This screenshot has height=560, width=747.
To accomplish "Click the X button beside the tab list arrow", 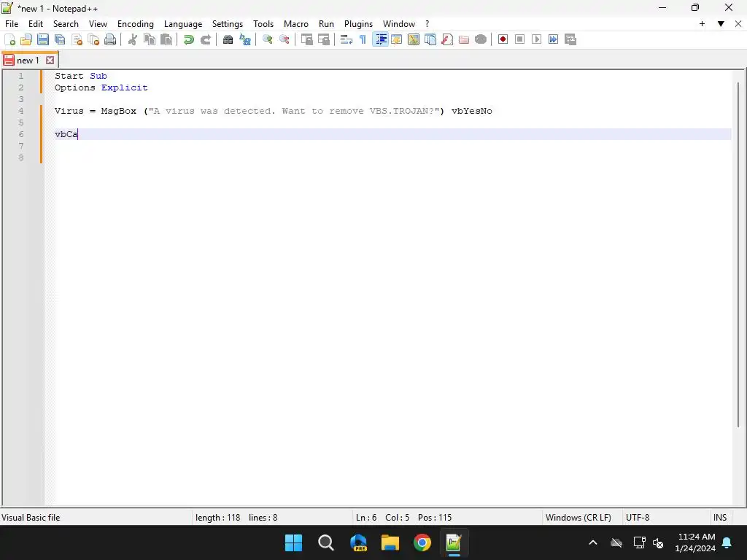I will tap(738, 24).
